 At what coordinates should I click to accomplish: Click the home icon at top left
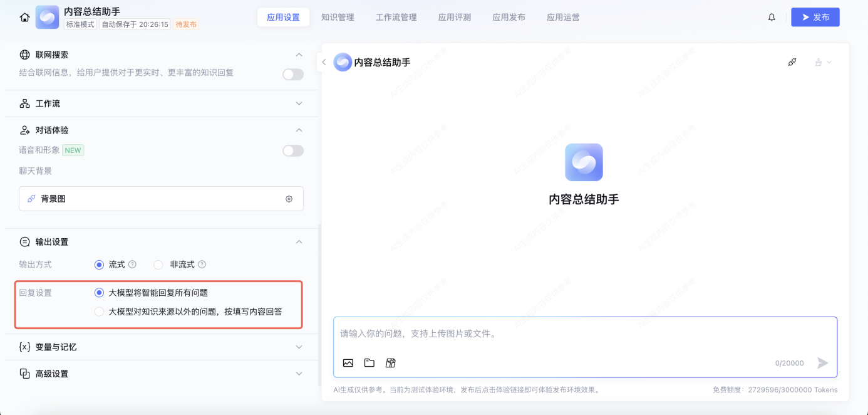pos(25,18)
